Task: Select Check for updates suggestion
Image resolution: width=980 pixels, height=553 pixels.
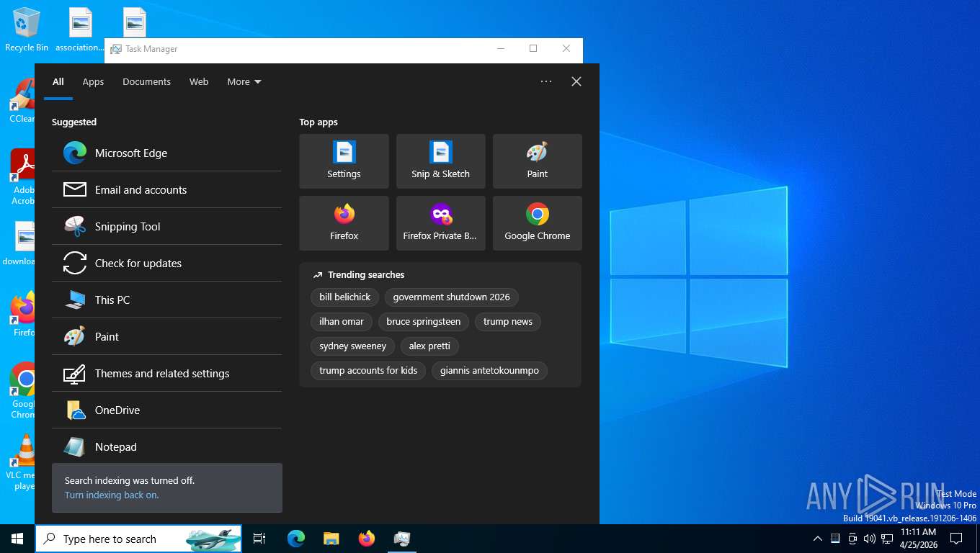Action: 166,263
